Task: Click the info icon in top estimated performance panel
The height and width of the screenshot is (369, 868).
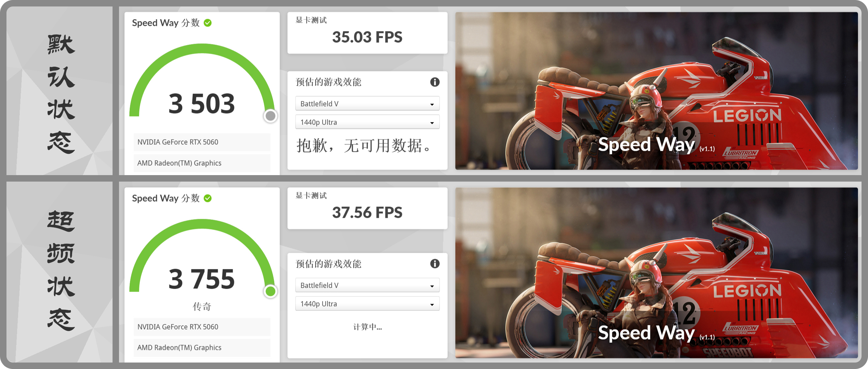Action: (435, 82)
